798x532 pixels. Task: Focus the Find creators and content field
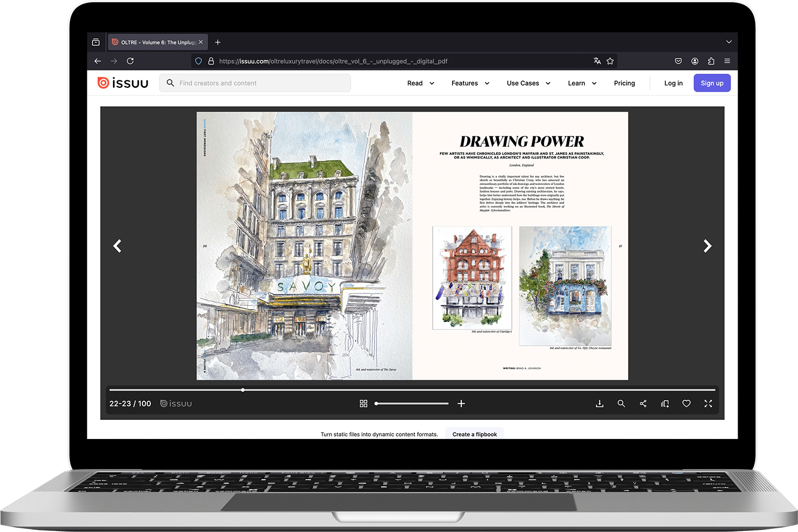click(255, 83)
